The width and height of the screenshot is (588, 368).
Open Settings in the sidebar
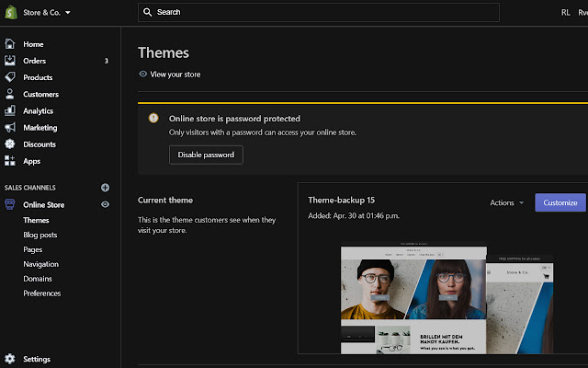coord(37,360)
